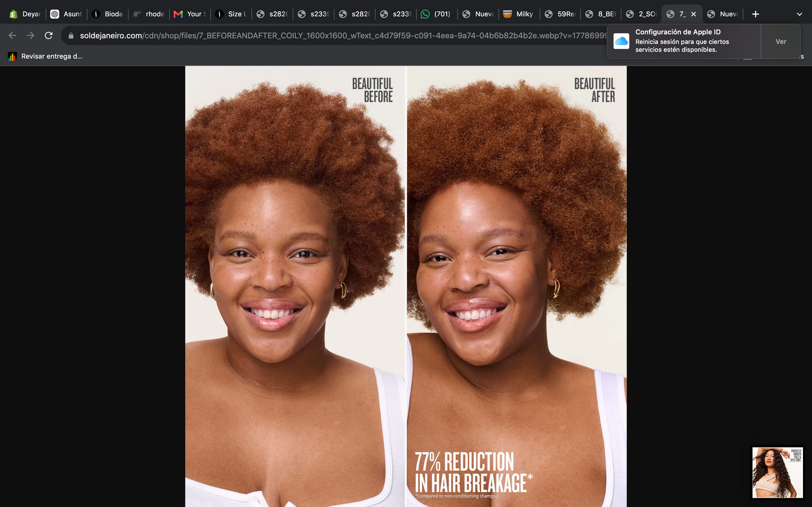Switch to the Milky tab

coord(519,14)
